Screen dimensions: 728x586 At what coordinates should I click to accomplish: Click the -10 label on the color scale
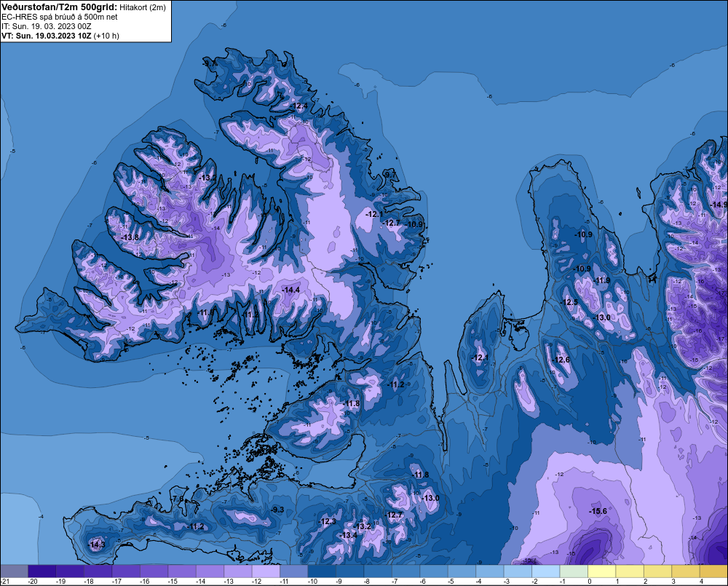pyautogui.click(x=312, y=582)
